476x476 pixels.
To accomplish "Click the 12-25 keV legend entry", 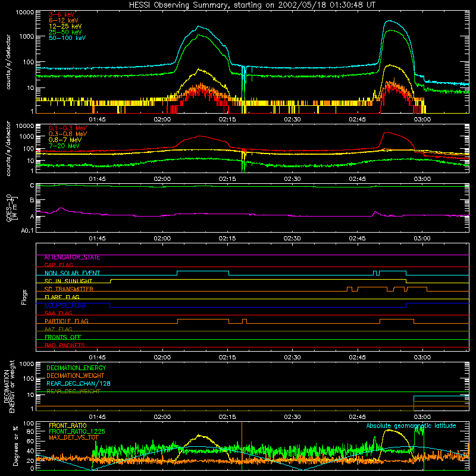I will tap(65, 26).
